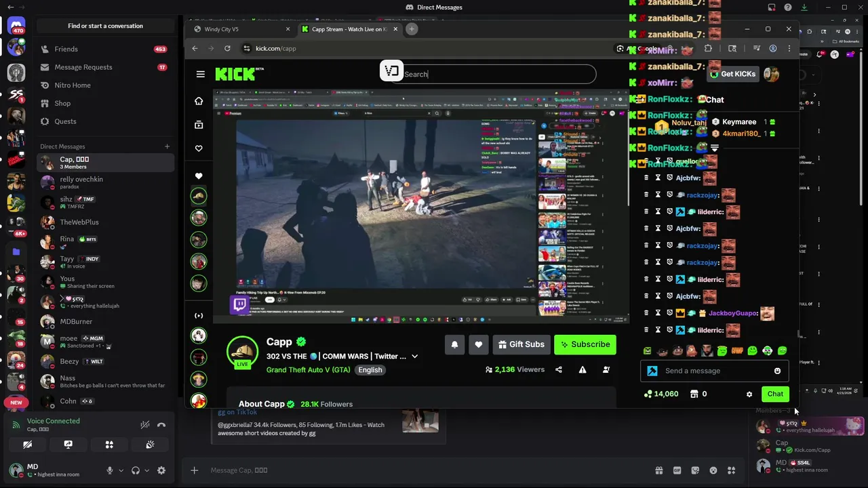Open Kick hamburger menu
Image resolution: width=868 pixels, height=488 pixels.
200,75
